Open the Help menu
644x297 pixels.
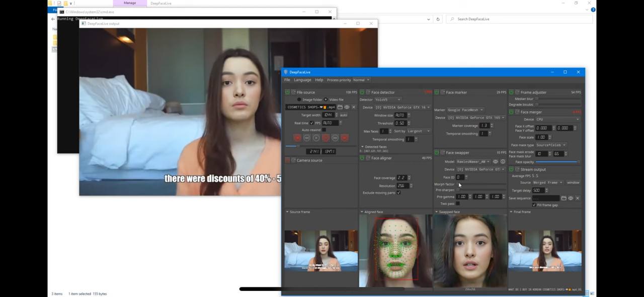[319, 80]
